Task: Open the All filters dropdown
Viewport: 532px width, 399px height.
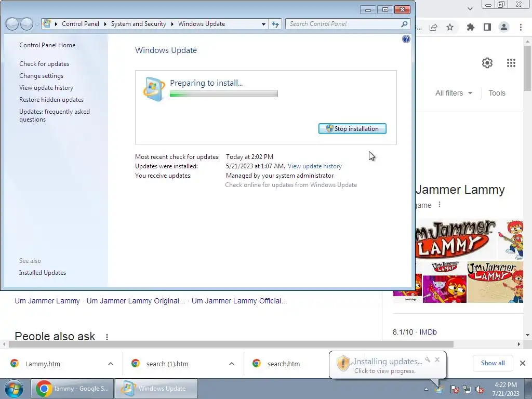Action: (x=454, y=93)
